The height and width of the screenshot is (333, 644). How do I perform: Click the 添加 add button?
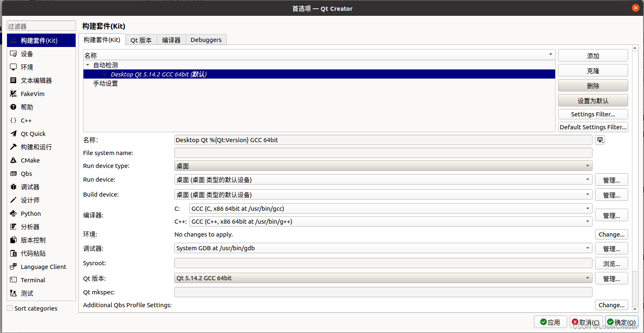pyautogui.click(x=593, y=56)
